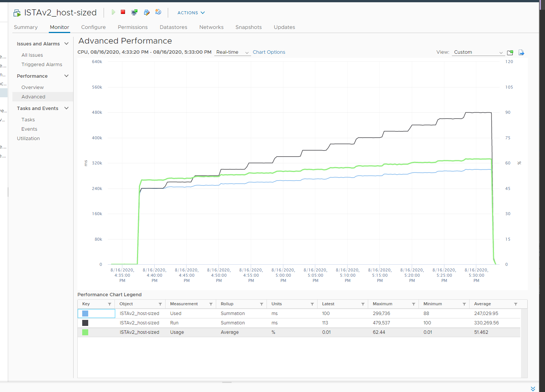Click the ISTAv2_host-sized VM icon
545x392 pixels.
[17, 13]
